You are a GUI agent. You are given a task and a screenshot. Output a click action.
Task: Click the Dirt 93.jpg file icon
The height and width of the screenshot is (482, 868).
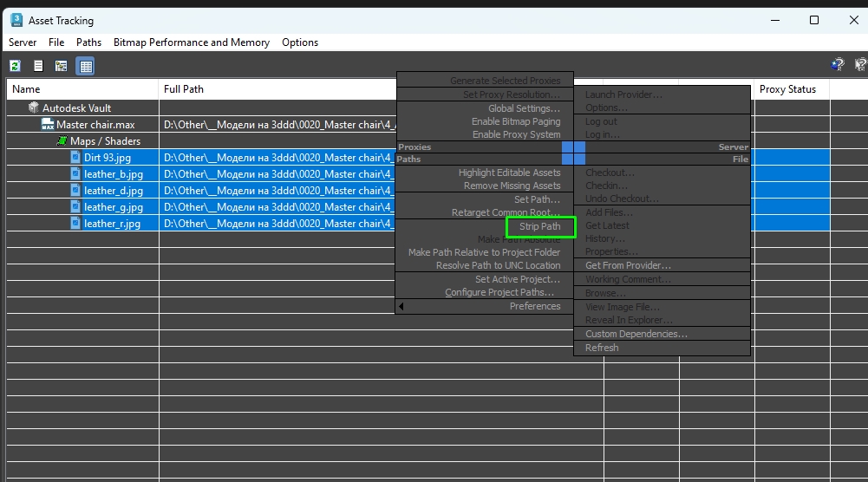[x=75, y=157]
